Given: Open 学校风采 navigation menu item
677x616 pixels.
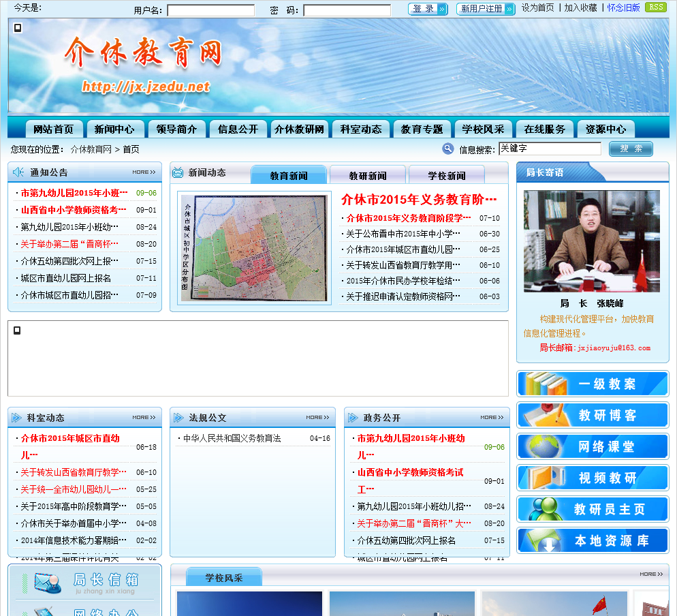Looking at the screenshot, I should tap(483, 129).
